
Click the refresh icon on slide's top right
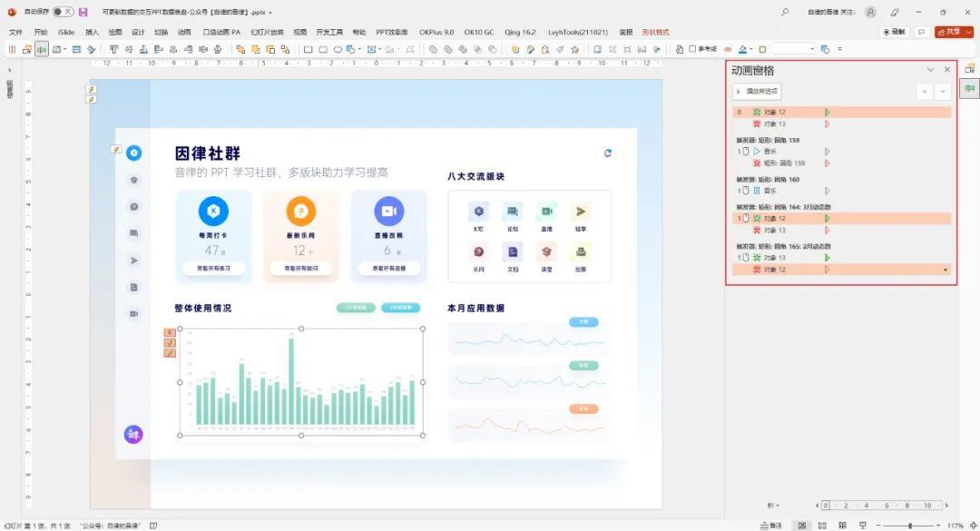point(607,153)
